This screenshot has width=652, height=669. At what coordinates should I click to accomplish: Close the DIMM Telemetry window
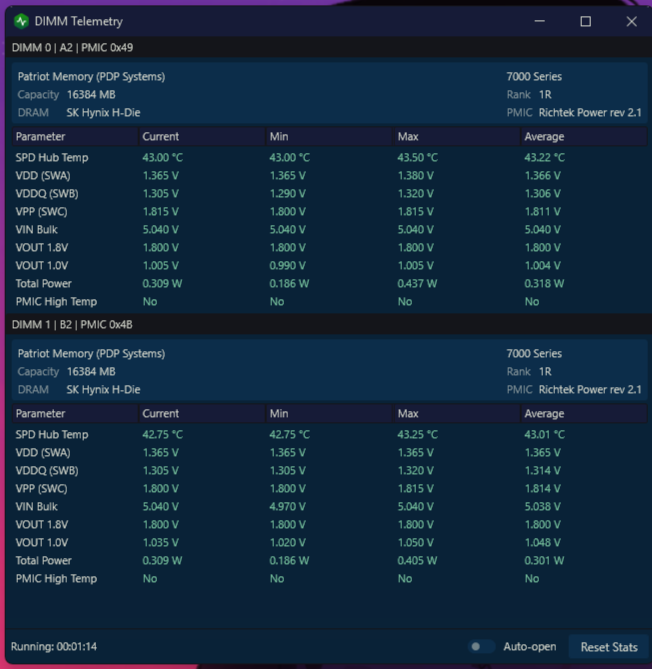coord(632,21)
